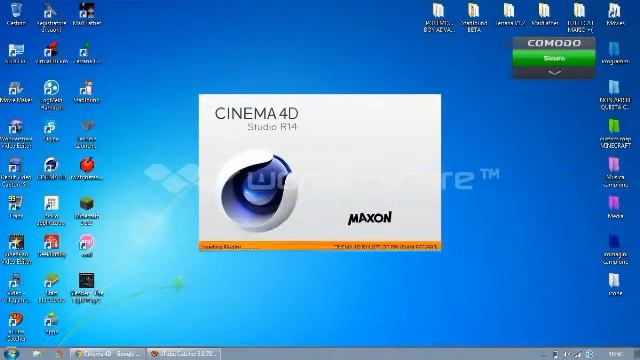Click the green Sicuro status in Comodo widget
This screenshot has height=360, width=640.
[x=554, y=58]
